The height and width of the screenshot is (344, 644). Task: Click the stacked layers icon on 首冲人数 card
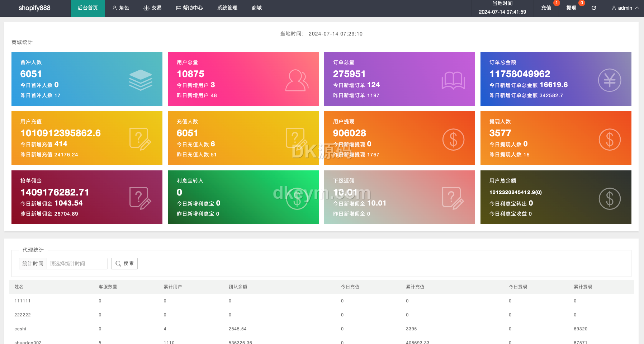point(141,80)
